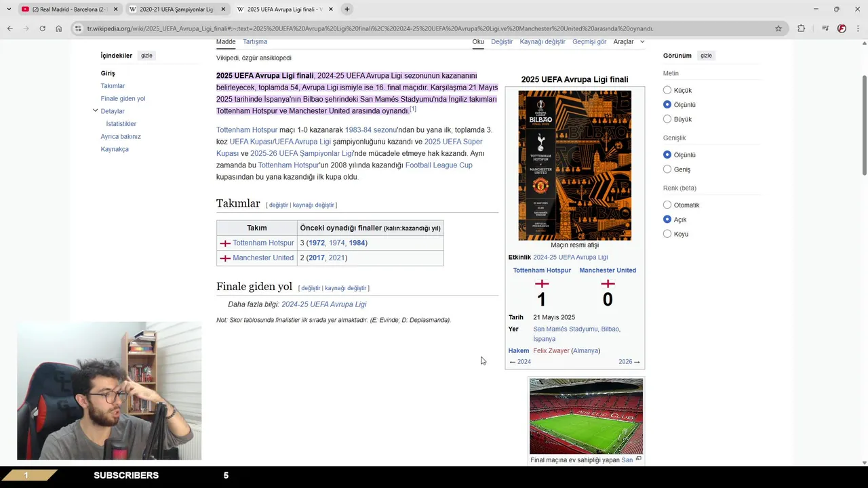
Task: Click kaynağı değiştir next to Finale giden yol
Action: pos(345,288)
